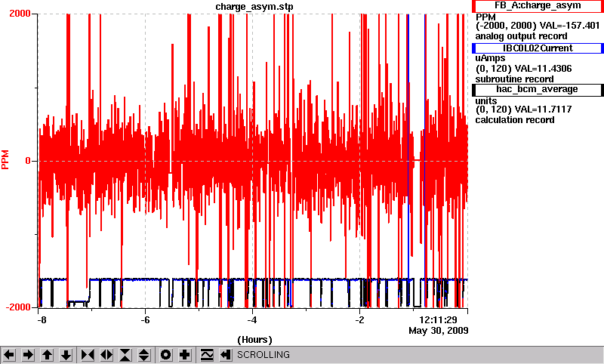Zoom in vertically with the hourglass icon
Image resolution: width=604 pixels, height=364 pixels.
(125, 355)
